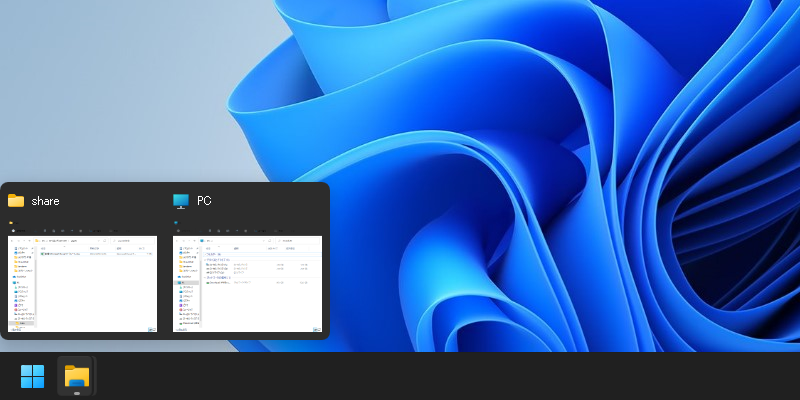This screenshot has height=400, width=800.
Task: Click the monitor icon beside PC title
Action: click(181, 201)
